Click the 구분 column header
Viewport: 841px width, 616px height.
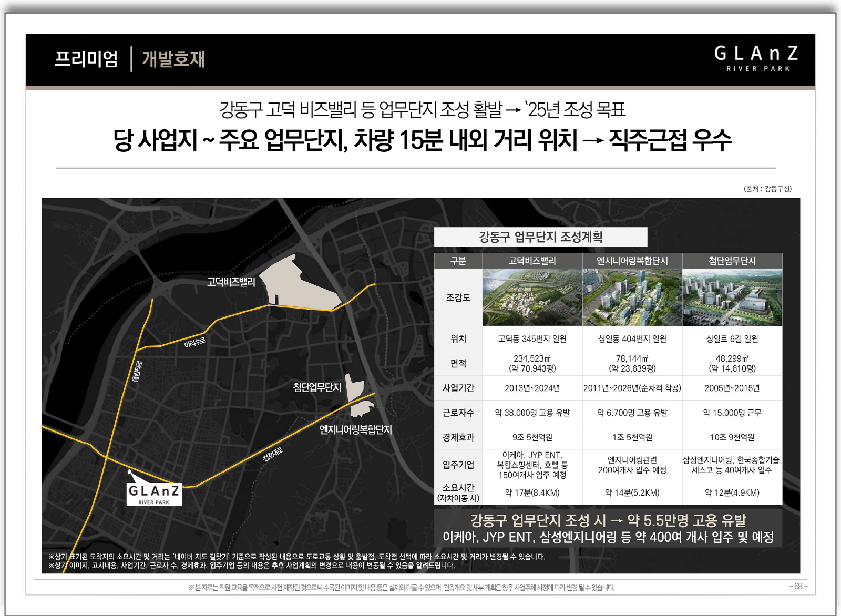click(458, 261)
